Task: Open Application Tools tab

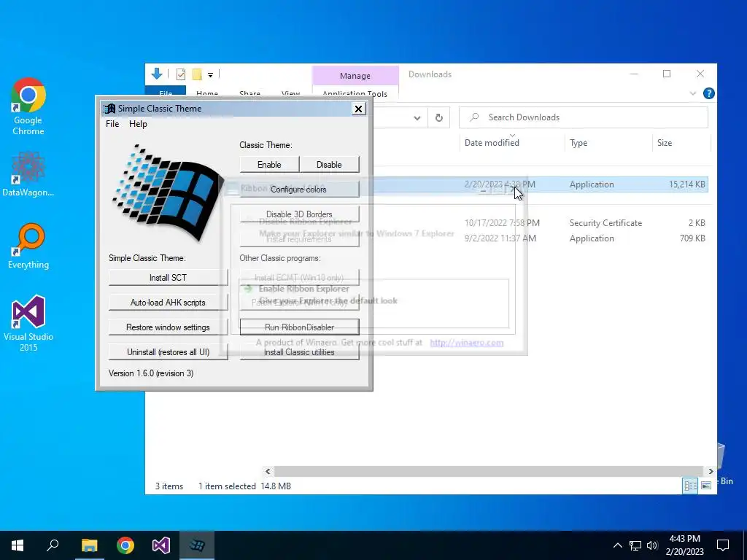Action: coord(355,94)
